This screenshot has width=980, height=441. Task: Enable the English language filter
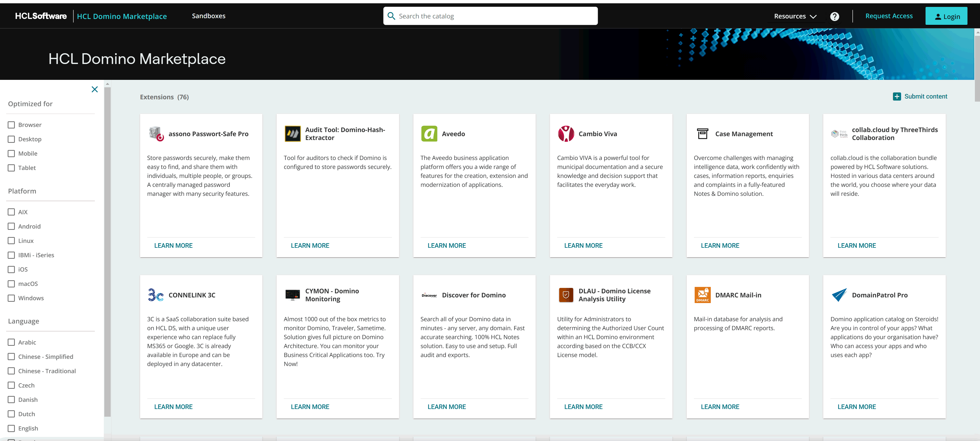click(12, 428)
